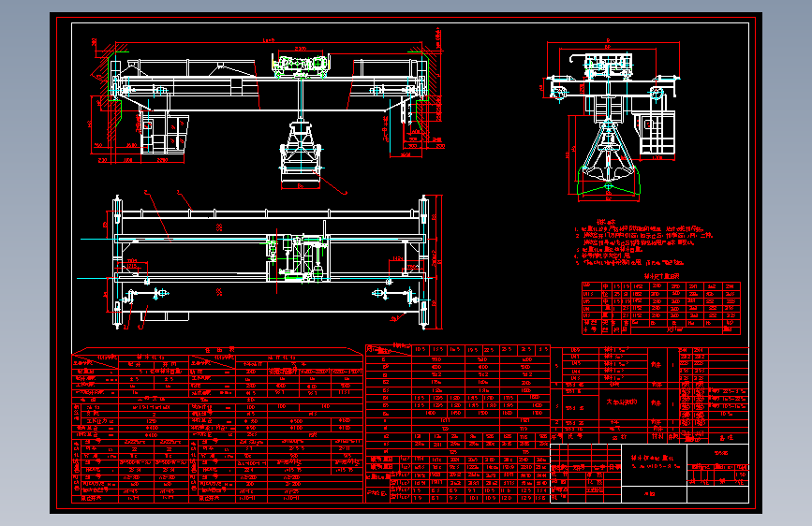
Task: Click the technical parameters table at bottom left
Action: tap(217, 425)
